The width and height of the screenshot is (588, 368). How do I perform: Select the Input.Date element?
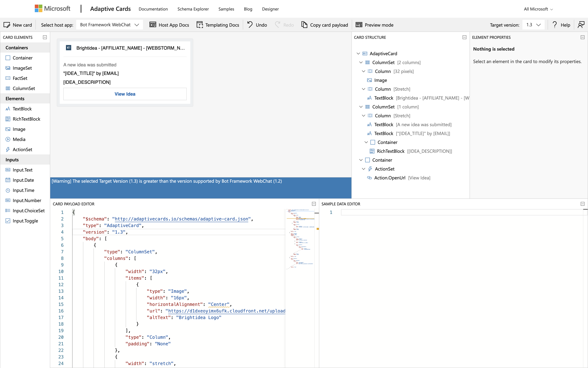[25, 180]
